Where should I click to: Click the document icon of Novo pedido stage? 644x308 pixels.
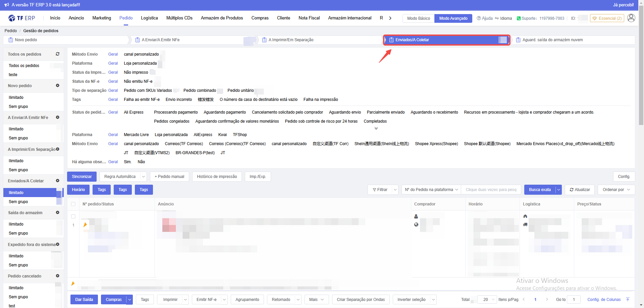point(11,40)
